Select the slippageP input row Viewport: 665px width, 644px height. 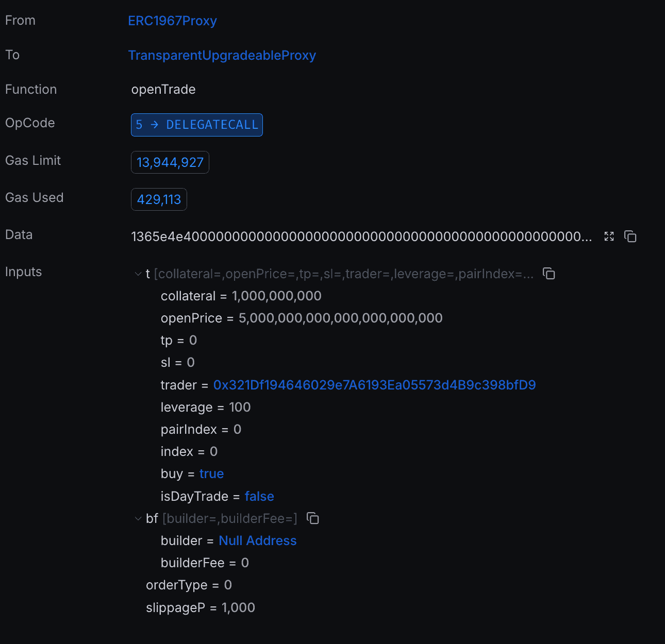tap(201, 607)
